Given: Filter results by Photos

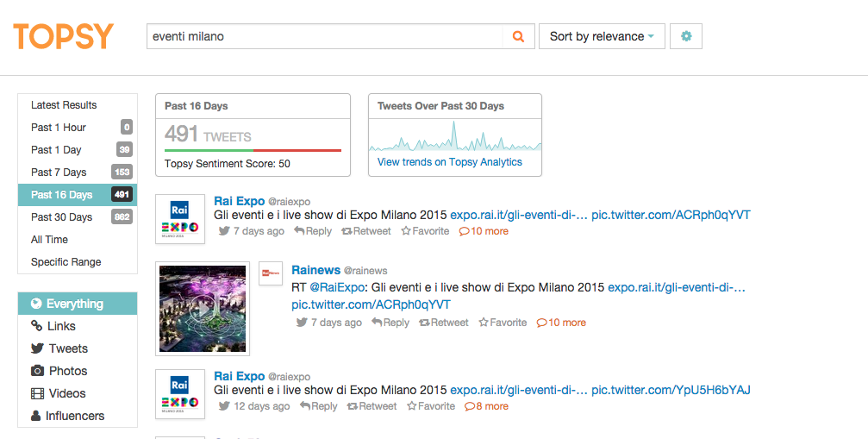Looking at the screenshot, I should click(x=78, y=371).
